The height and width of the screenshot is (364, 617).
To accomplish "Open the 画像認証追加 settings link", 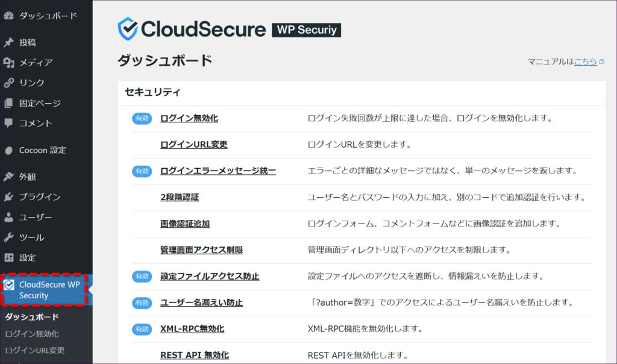I will (x=185, y=224).
